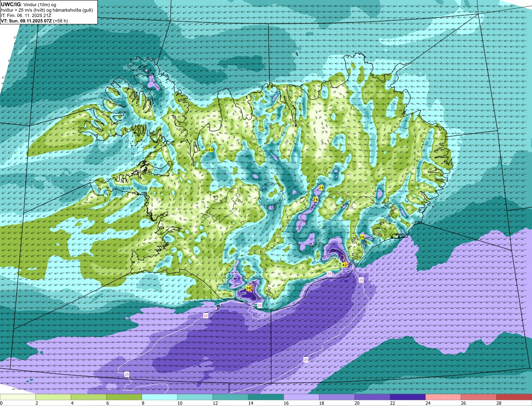The height and width of the screenshot is (406, 532).
Task: Click the yellow 25 gust marker in northwest Iceland
Action: pos(210,149)
